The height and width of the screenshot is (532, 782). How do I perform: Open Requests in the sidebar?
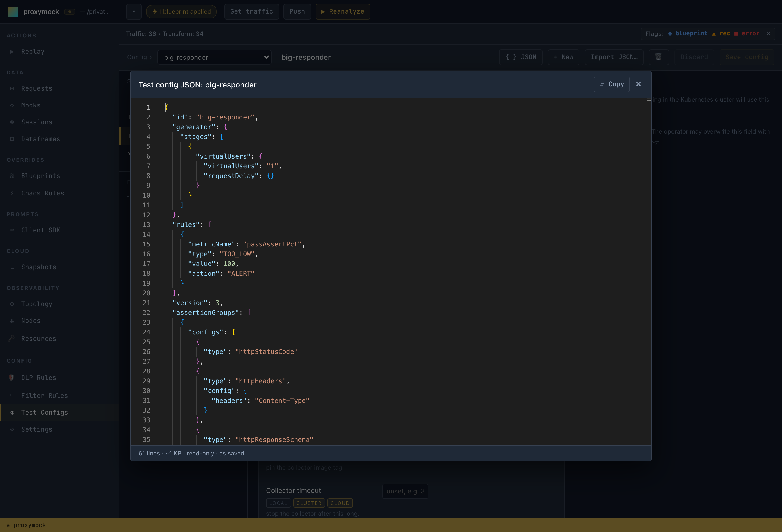(59, 88)
